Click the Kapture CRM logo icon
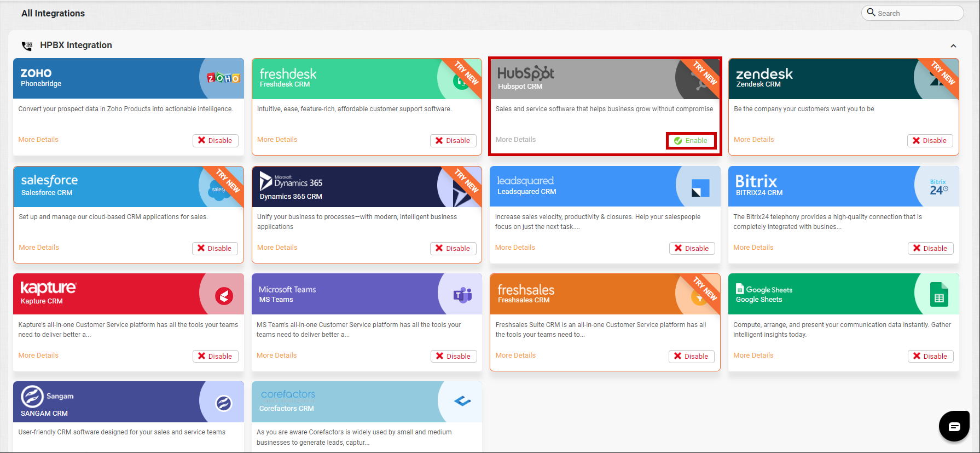The height and width of the screenshot is (453, 980). (x=223, y=296)
